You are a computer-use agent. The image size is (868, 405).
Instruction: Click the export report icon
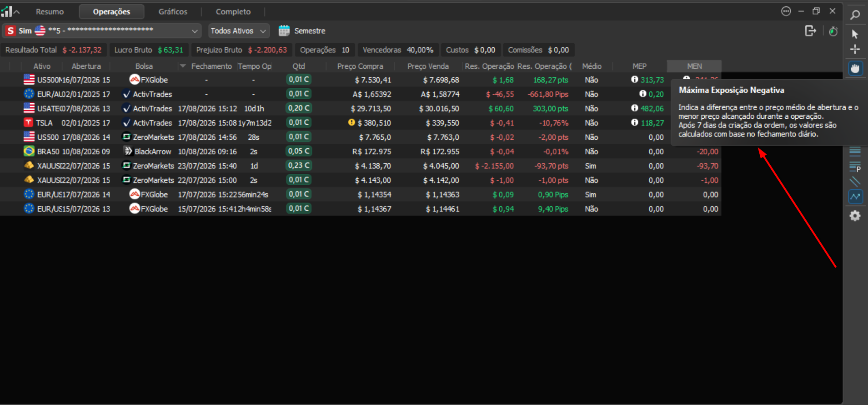pos(810,31)
